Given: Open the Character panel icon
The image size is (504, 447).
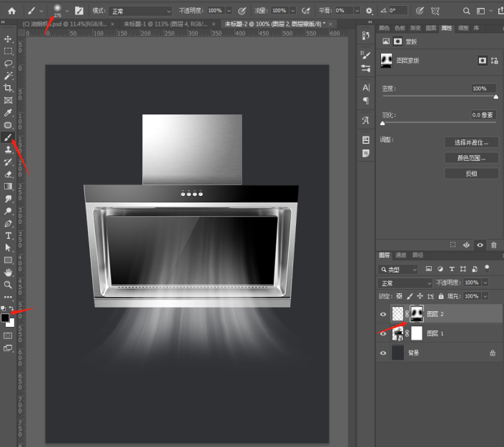Looking at the screenshot, I should tap(366, 88).
